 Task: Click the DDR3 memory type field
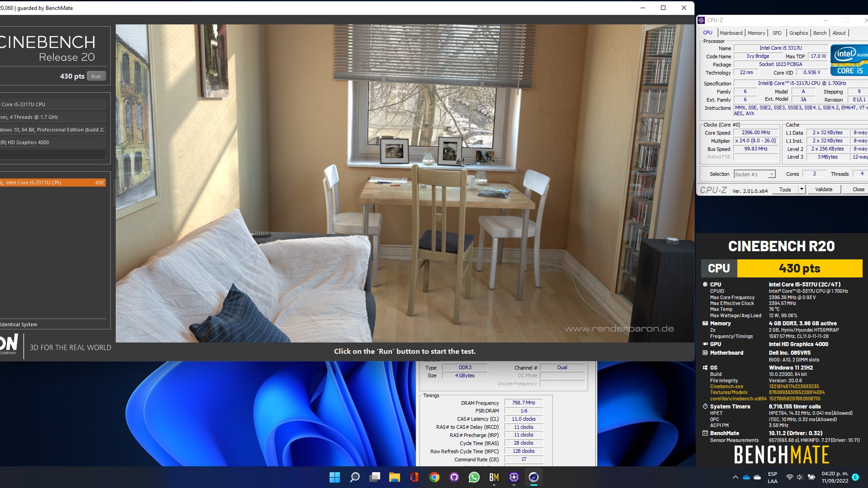[x=465, y=368]
